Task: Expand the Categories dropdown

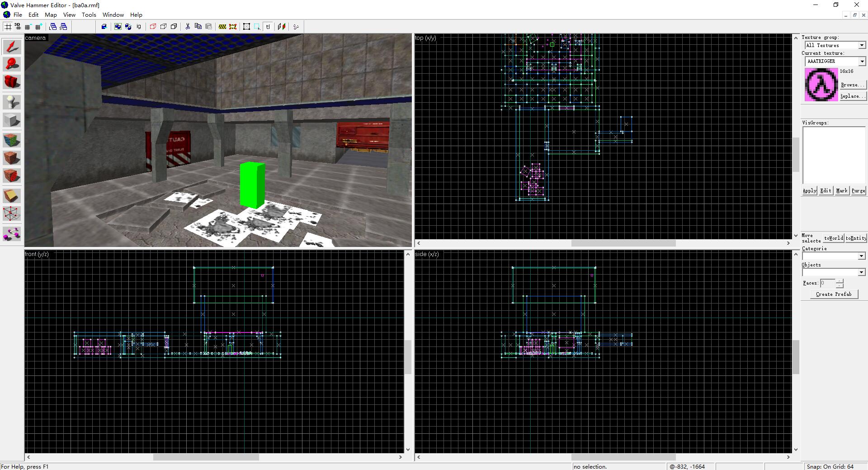Action: [x=861, y=256]
